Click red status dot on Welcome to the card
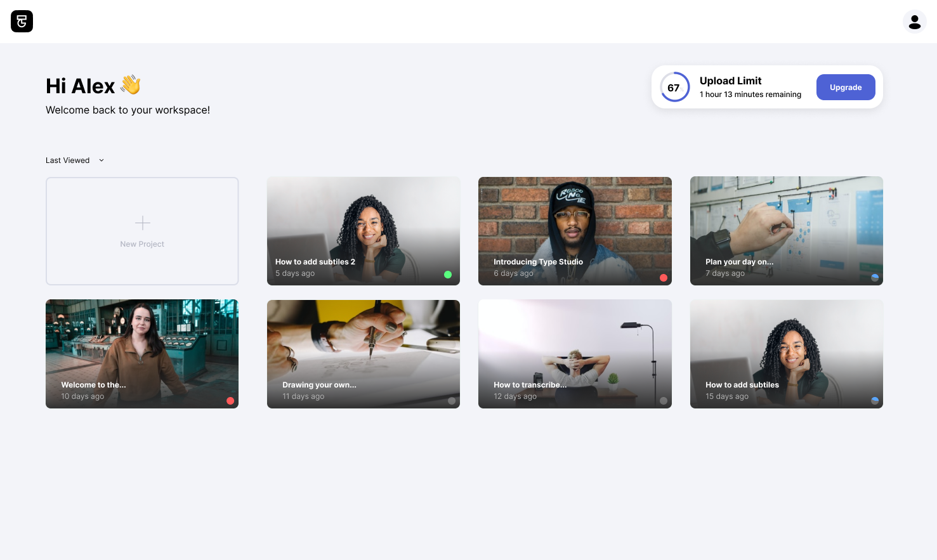The height and width of the screenshot is (560, 937). coord(230,401)
